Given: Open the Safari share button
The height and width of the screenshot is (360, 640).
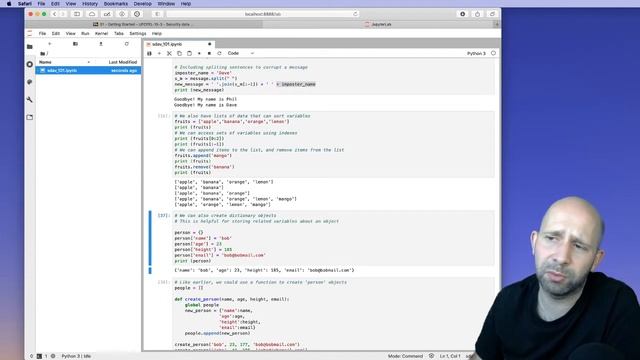Looking at the screenshot, I should 477,14.
